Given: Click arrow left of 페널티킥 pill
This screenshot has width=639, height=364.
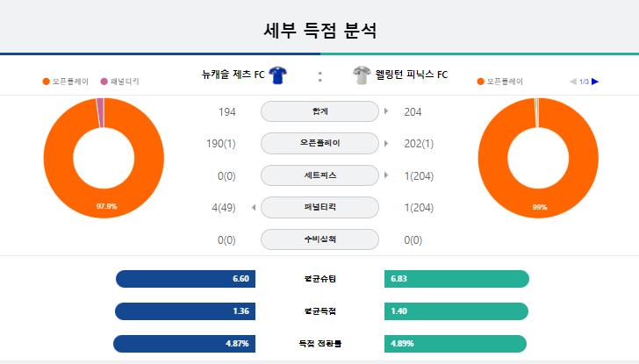Looking at the screenshot, I should 254,207.
